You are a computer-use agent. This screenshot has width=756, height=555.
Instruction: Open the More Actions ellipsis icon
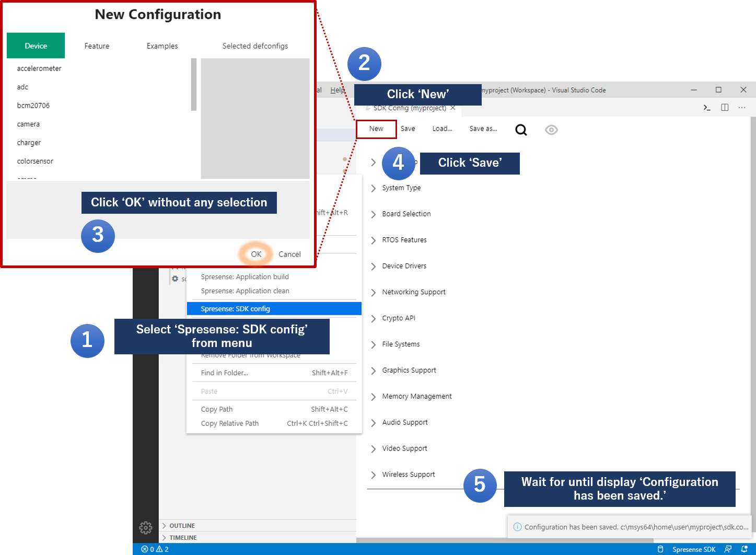pyautogui.click(x=742, y=107)
